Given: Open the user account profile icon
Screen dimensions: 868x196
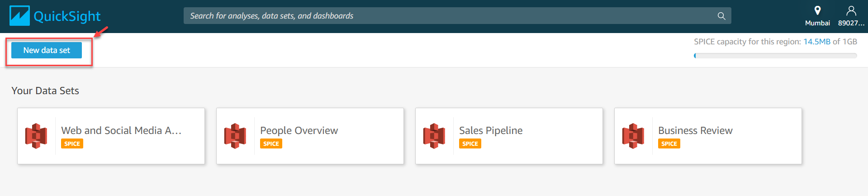Looking at the screenshot, I should click(851, 10).
